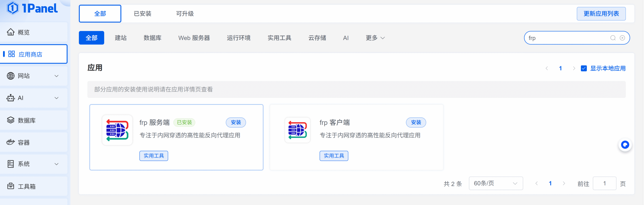
Task: Expand the 系统 sidebar menu
Action: [x=57, y=164]
